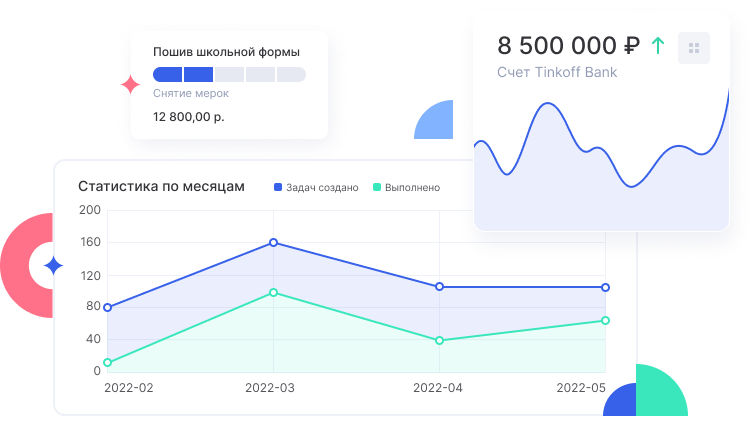Click the 'Снятие мерок' stage label
Screen dimensions: 753x440
[191, 93]
